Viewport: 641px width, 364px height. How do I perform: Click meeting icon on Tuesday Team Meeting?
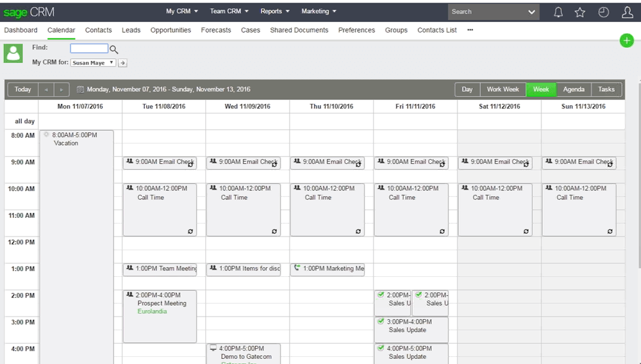tap(129, 268)
